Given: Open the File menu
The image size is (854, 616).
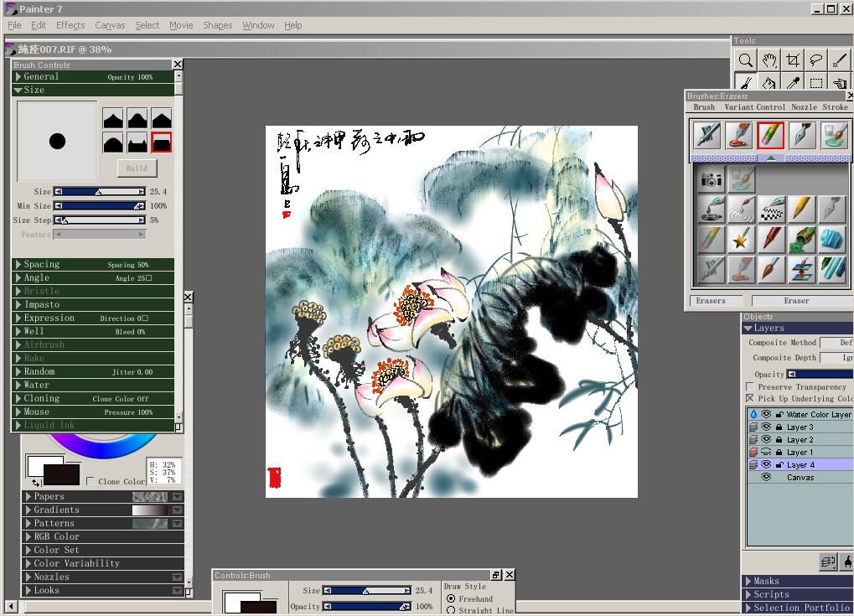Looking at the screenshot, I should 15,25.
